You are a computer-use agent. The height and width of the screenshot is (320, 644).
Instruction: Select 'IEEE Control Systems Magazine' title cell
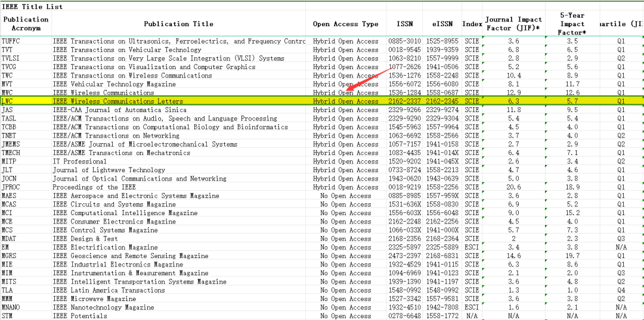pyautogui.click(x=178, y=230)
